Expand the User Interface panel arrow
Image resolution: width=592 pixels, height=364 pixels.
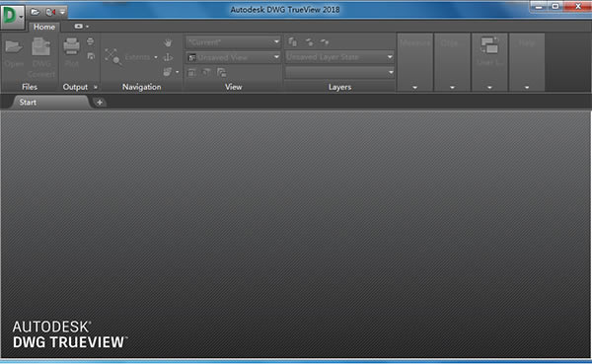tap(489, 88)
